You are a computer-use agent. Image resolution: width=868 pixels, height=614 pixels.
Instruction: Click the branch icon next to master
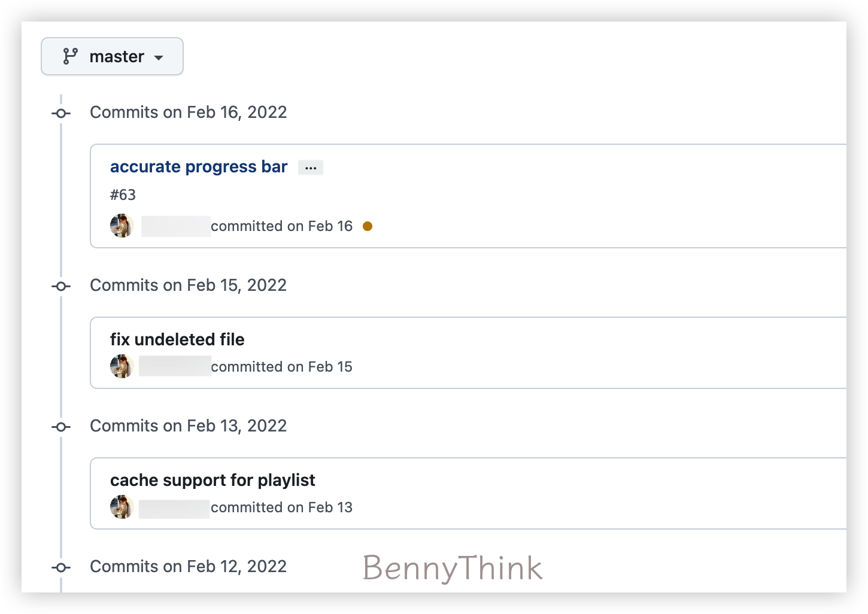(70, 56)
